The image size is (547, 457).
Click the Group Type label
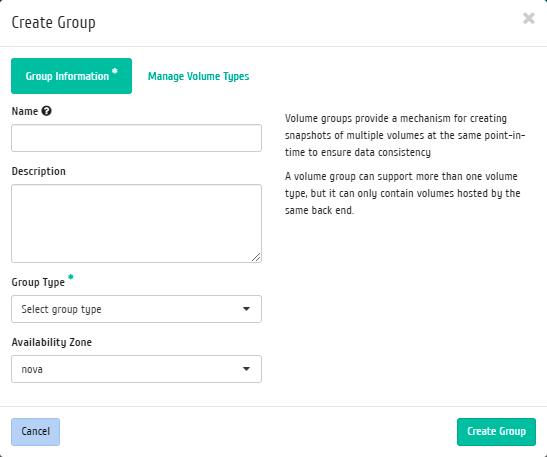(38, 282)
